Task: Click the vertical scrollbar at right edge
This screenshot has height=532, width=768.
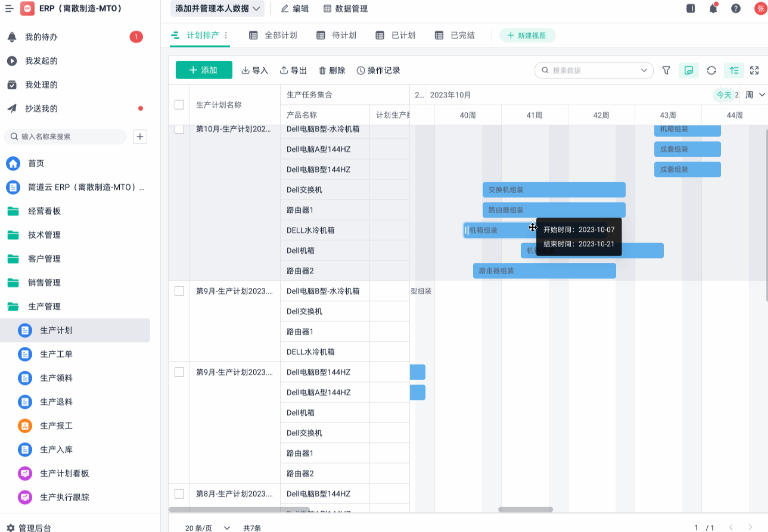Action: (766, 215)
